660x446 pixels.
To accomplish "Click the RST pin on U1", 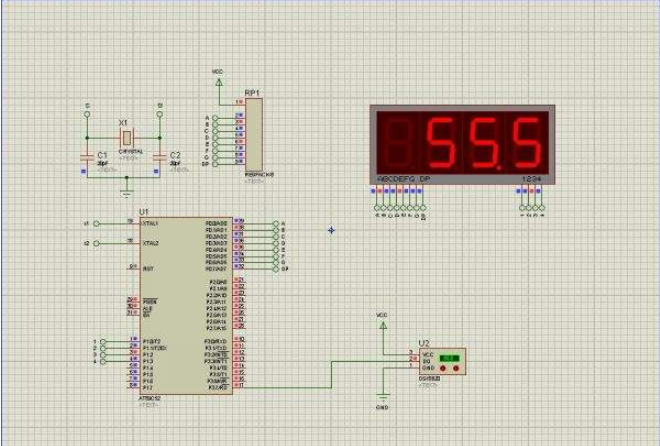I will pos(146,268).
